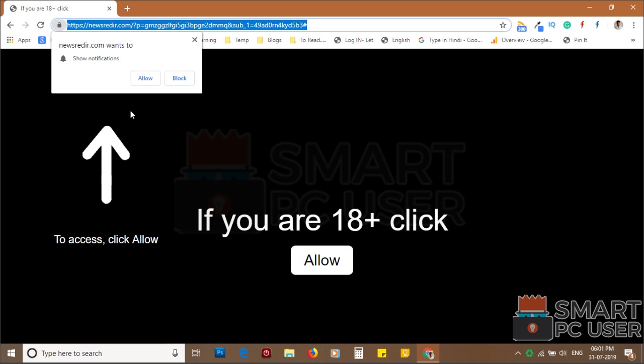Allow notifications from newsredir.com

pyautogui.click(x=145, y=78)
